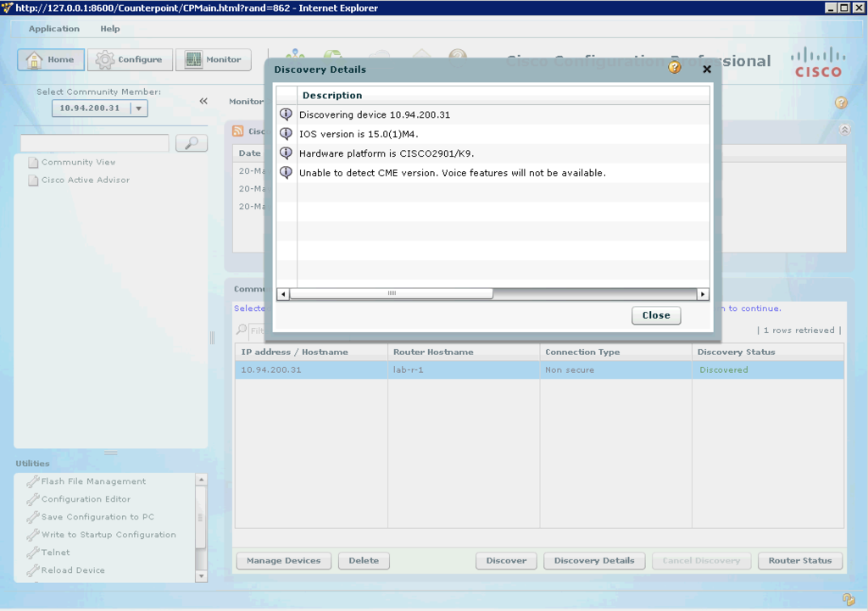Image resolution: width=868 pixels, height=611 pixels.
Task: Choose the Reload Device utility
Action: coord(73,570)
